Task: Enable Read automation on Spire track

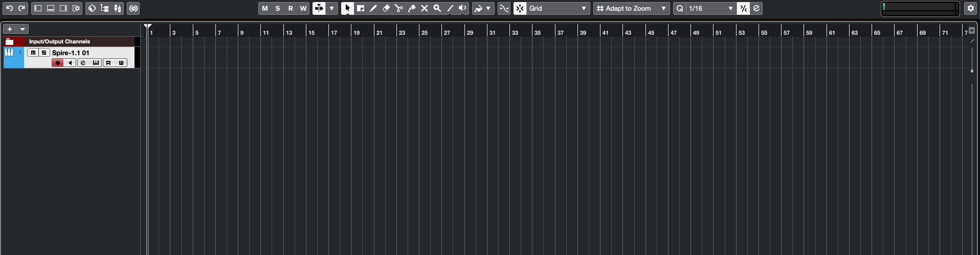Action: pos(108,63)
